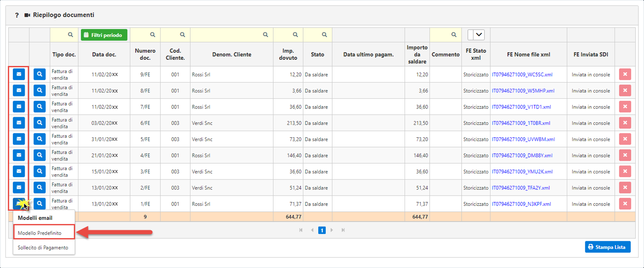This screenshot has width=644, height=268.
Task: Click the email icon for invoice 9/FE
Action: tap(18, 74)
